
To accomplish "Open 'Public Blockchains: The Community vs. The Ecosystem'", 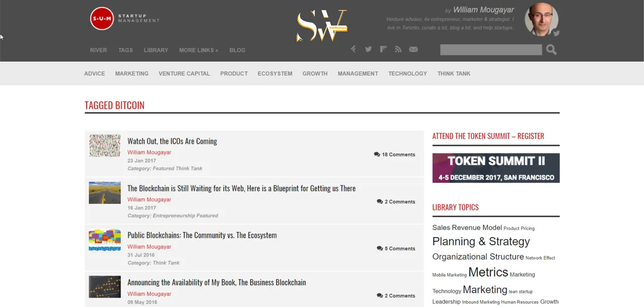I will pyautogui.click(x=202, y=235).
